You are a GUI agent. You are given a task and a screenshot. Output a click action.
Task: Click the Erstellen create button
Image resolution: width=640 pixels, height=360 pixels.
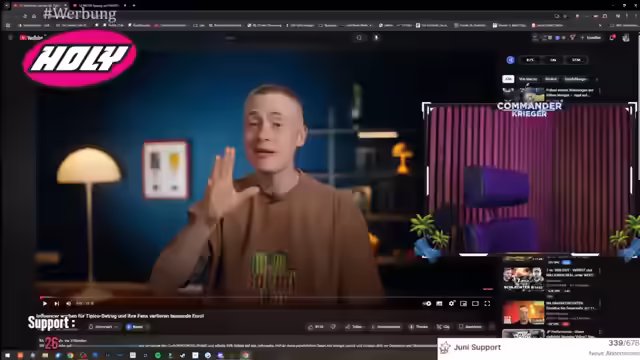(x=591, y=38)
